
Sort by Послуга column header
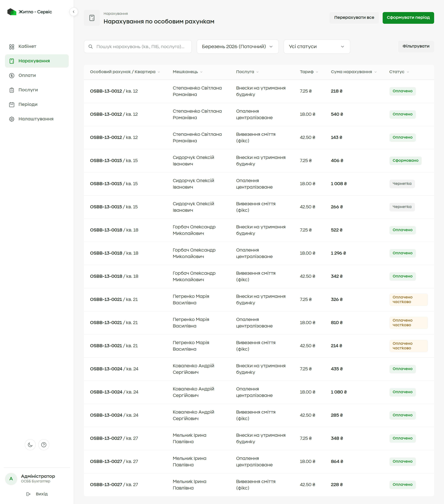point(247,72)
